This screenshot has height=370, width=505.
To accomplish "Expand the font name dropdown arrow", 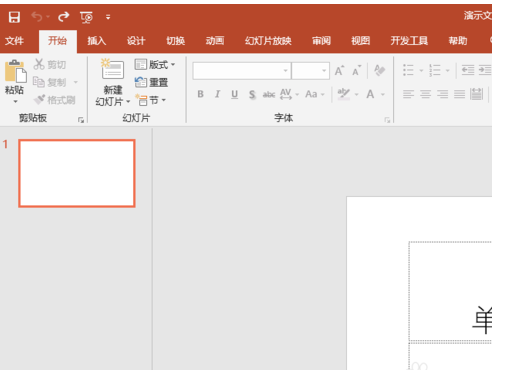I will coord(285,71).
